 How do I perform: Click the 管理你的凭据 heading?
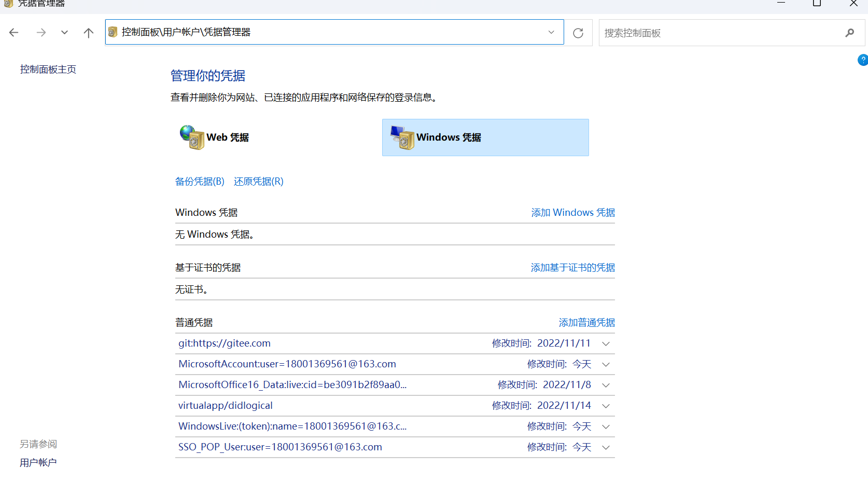pos(208,76)
